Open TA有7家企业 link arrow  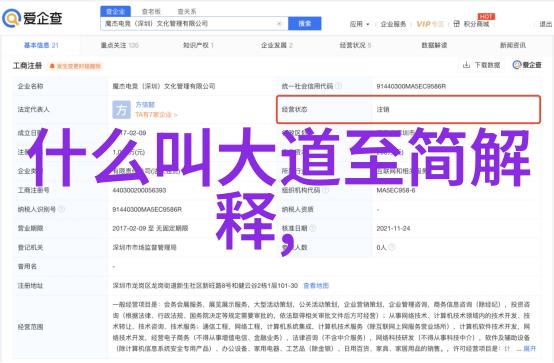(x=176, y=115)
